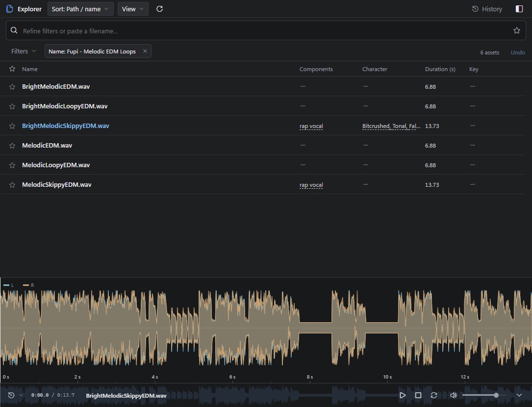The image size is (532, 407).
Task: Click rap vocal tag on MelodicSkippyEDM row
Action: click(x=311, y=185)
